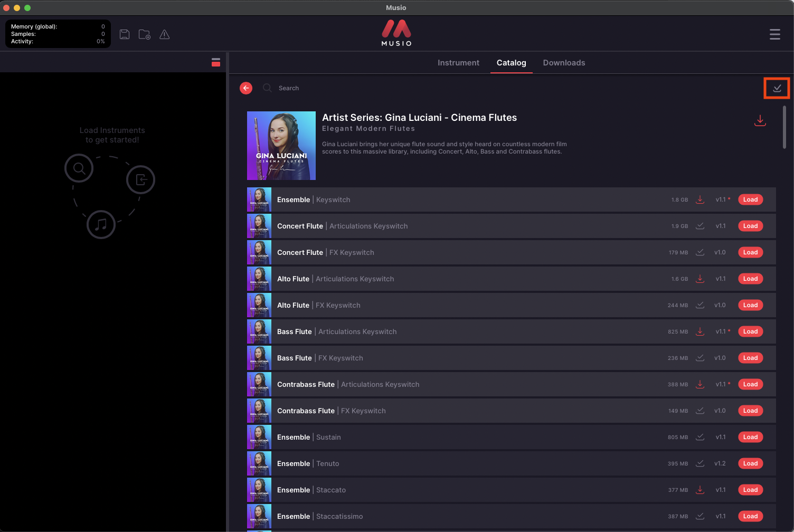Load Alto Flute Articulations Keyswitch

point(750,279)
